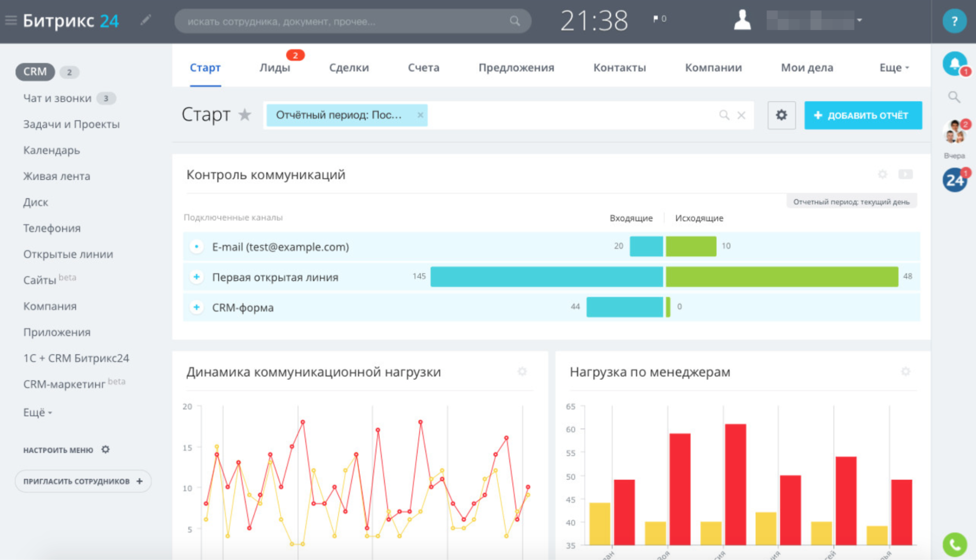Select CRM in the sidebar
Image resolution: width=976 pixels, height=560 pixels.
35,72
